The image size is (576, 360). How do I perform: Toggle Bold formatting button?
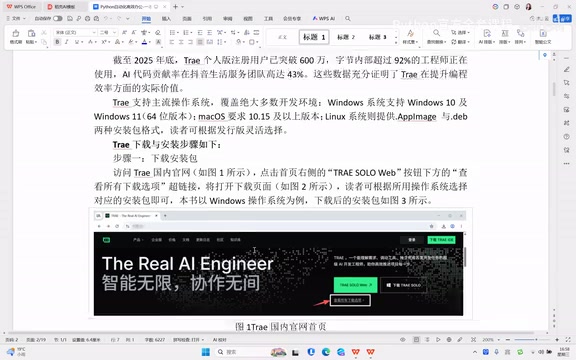click(x=57, y=42)
